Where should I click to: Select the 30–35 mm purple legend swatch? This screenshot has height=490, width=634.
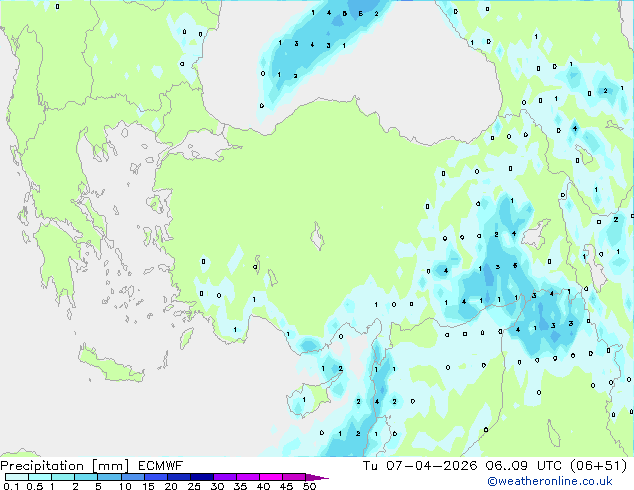pos(224,477)
